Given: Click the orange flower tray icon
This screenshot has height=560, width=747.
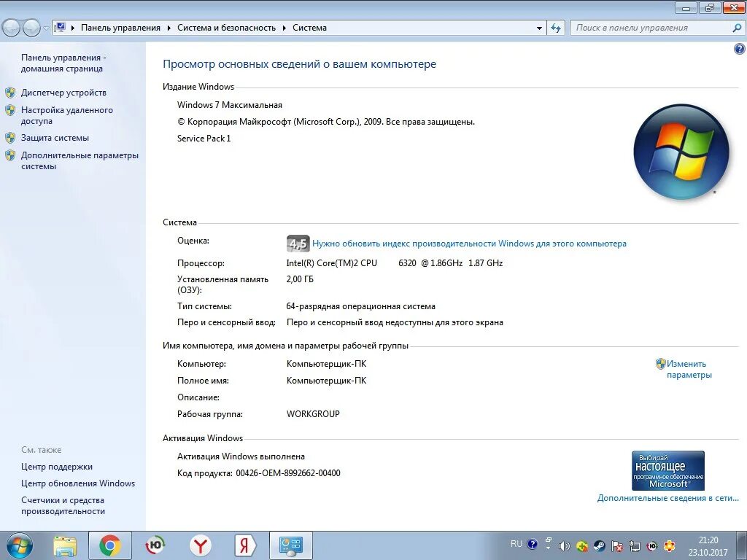Looking at the screenshot, I should [x=670, y=545].
